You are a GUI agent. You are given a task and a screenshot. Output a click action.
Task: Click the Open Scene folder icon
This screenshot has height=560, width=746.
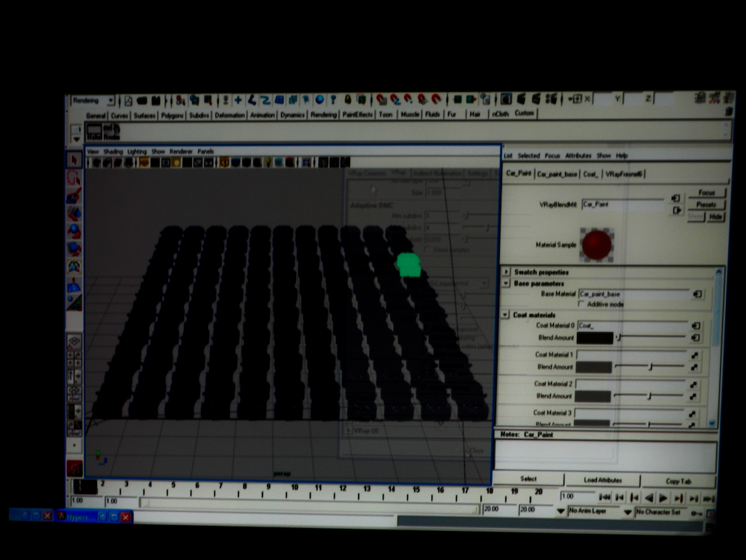[142, 101]
